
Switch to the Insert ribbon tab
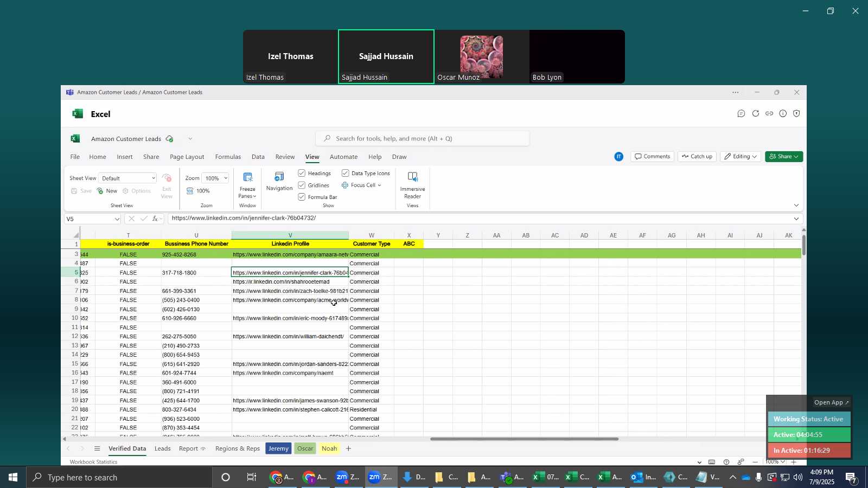click(125, 157)
